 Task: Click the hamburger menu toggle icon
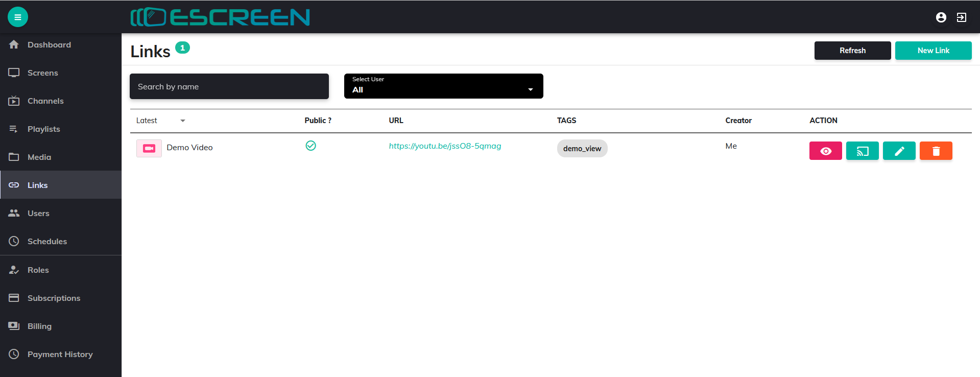click(x=17, y=17)
